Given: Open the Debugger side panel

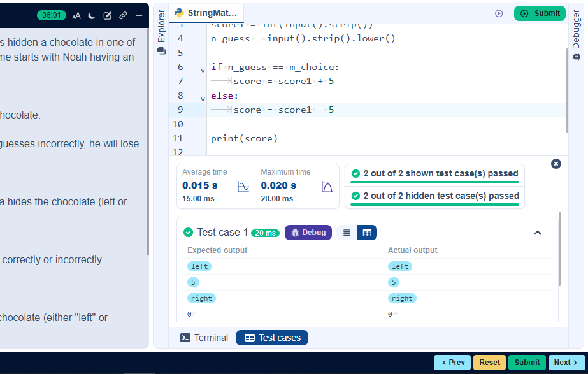Looking at the screenshot, I should (x=576, y=29).
